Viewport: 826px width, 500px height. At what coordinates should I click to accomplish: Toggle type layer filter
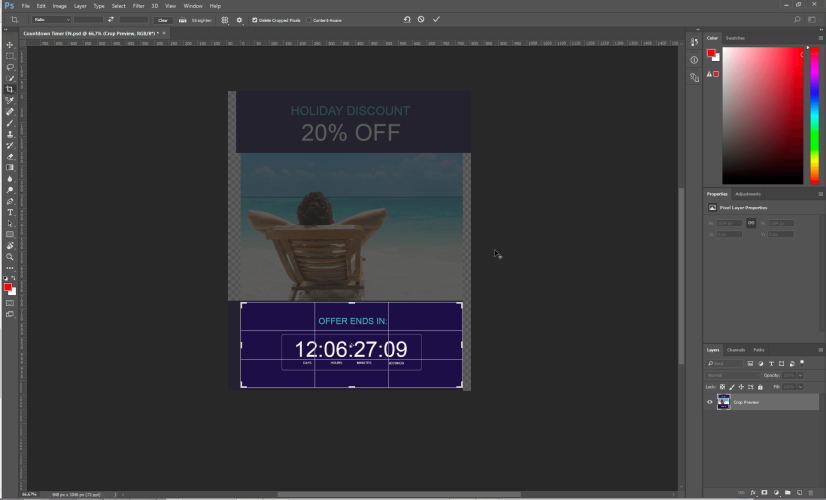pos(771,364)
